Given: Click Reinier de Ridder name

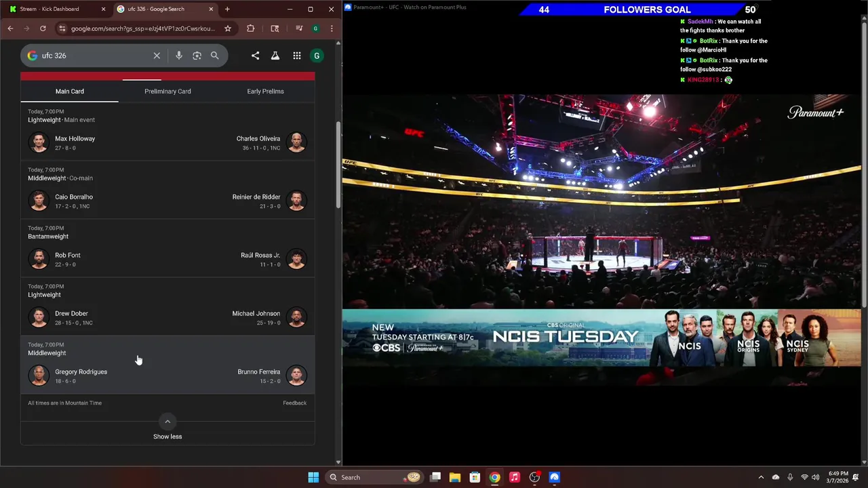Looking at the screenshot, I should pos(256,197).
